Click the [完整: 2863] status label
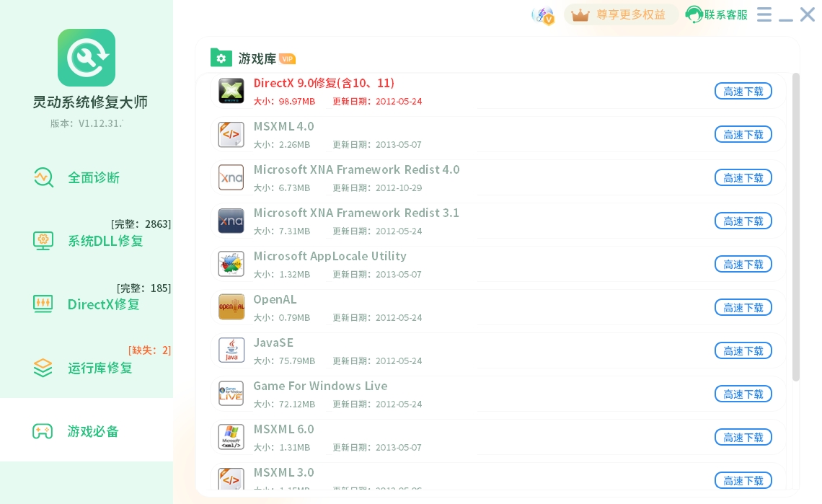This screenshot has height=504, width=822. [141, 224]
